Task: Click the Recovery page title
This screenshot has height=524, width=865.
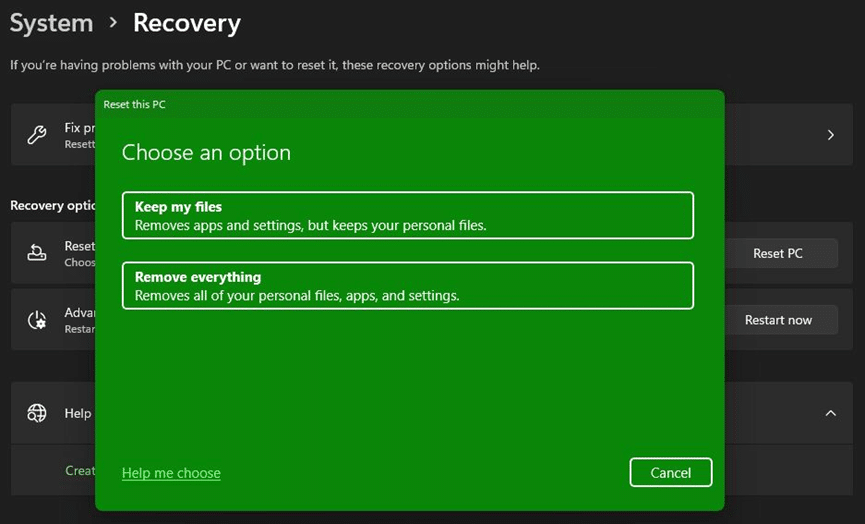Action: 187,23
